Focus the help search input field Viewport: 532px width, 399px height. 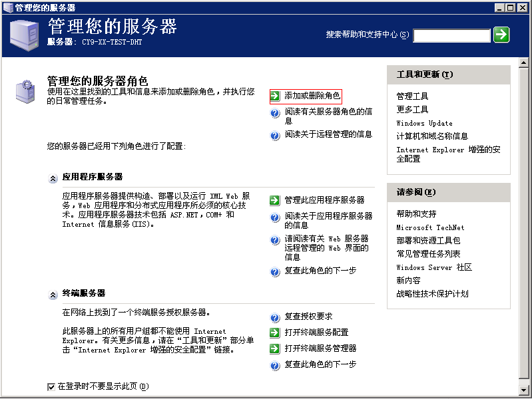pos(451,35)
